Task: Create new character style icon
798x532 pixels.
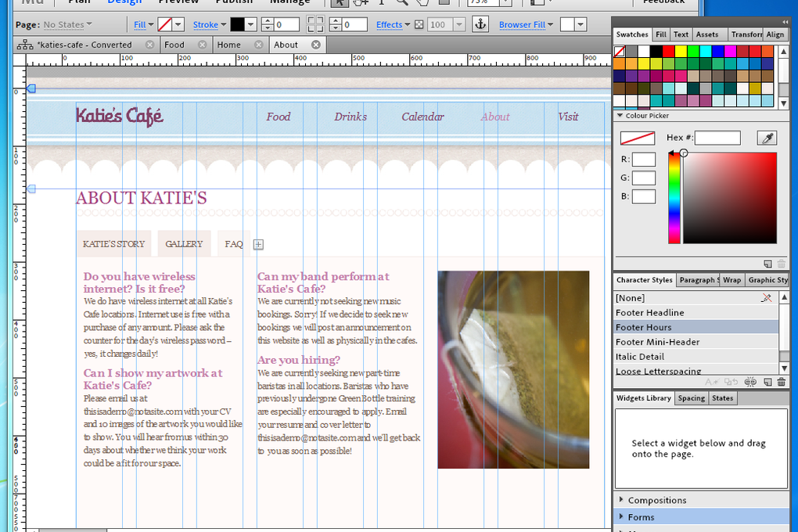Action: (767, 382)
